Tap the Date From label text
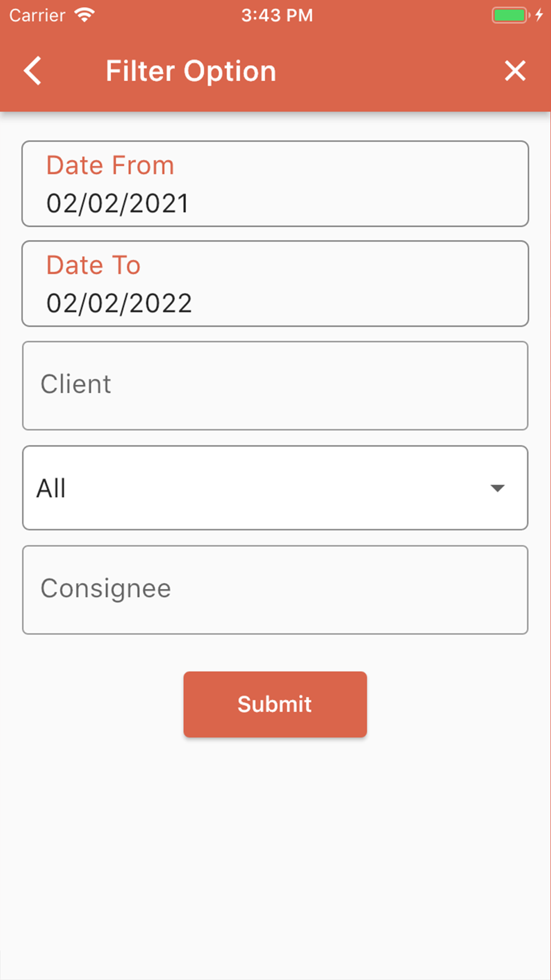 click(x=110, y=165)
